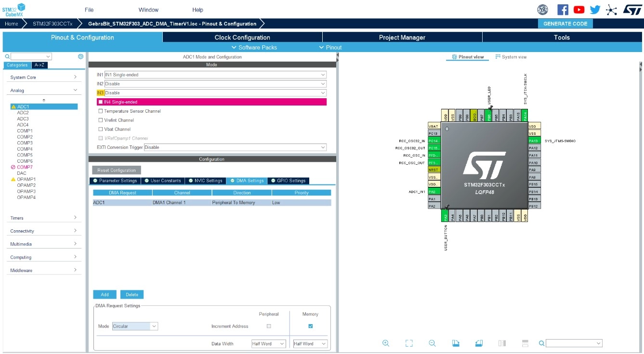Open the Facebook icon link

coord(563,10)
